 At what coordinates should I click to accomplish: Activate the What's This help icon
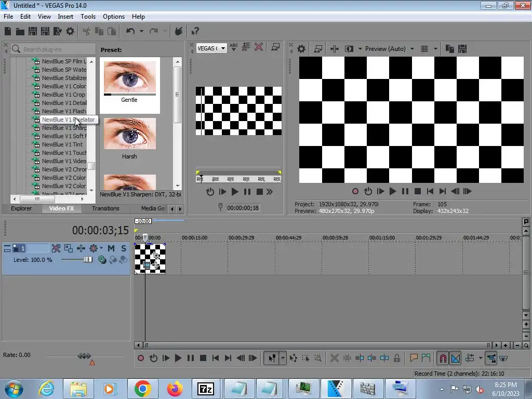[195, 31]
